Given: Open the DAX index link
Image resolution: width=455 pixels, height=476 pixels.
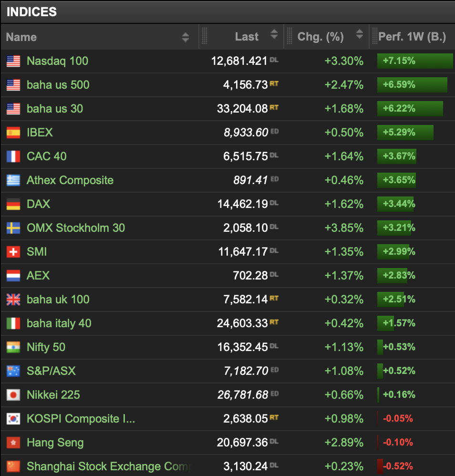Looking at the screenshot, I should coord(38,204).
